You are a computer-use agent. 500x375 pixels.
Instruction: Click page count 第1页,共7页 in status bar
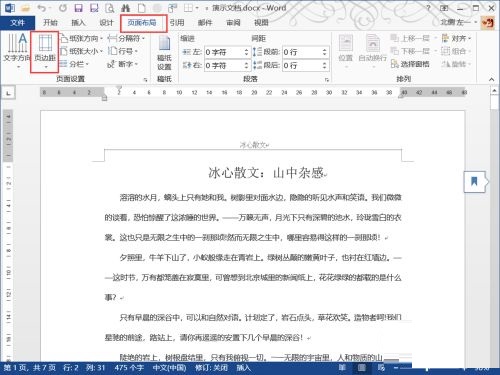click(29, 368)
